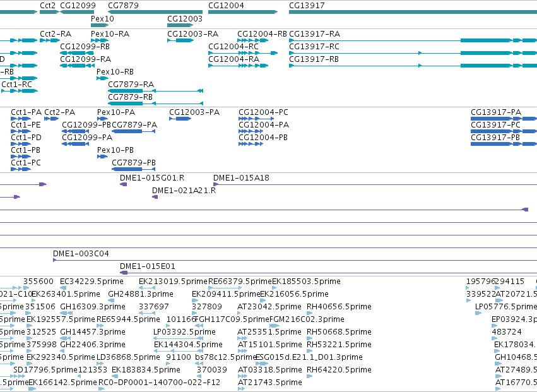This screenshot has width=537, height=392.
Task: Select the CG13917 gene label
Action: pyautogui.click(x=307, y=6)
